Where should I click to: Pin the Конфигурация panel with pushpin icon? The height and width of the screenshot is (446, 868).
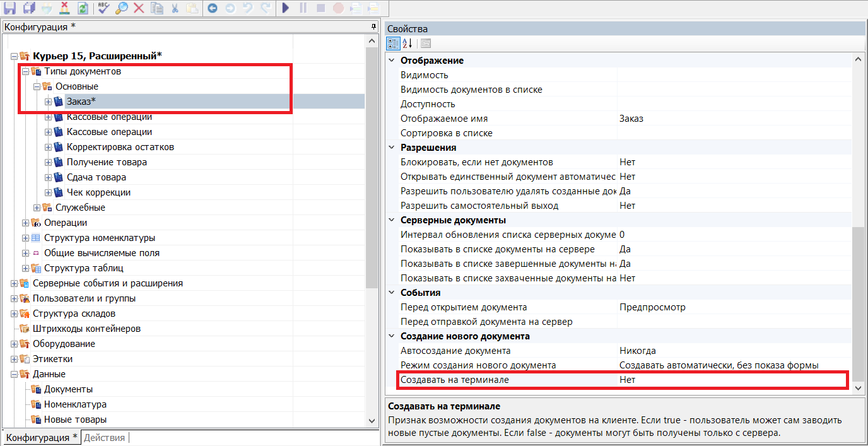point(373,26)
